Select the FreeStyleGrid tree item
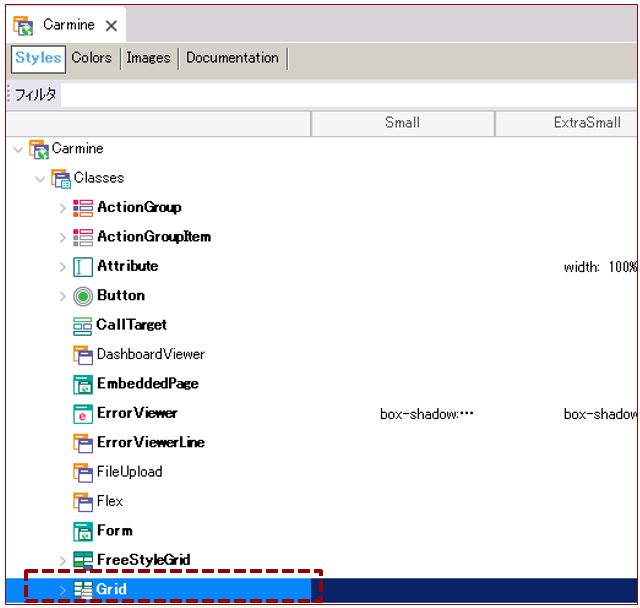Viewport: 640px width, 608px height. tap(144, 560)
